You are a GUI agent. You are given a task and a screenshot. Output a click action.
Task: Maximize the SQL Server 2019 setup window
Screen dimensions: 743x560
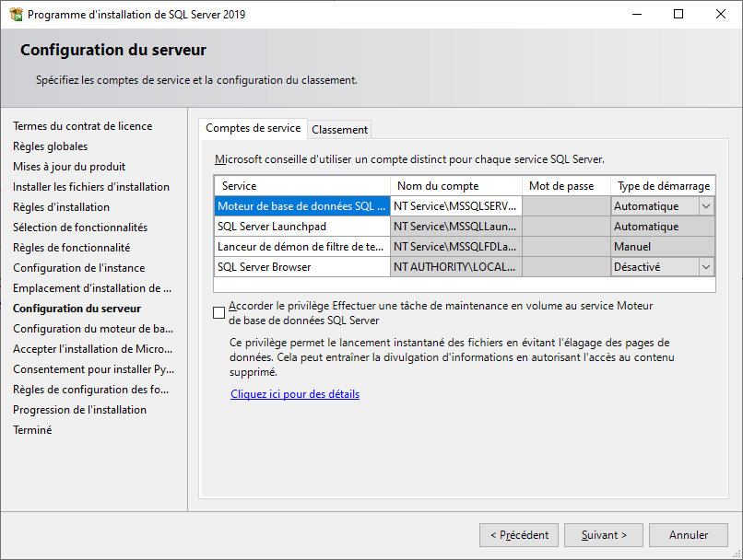coord(678,14)
